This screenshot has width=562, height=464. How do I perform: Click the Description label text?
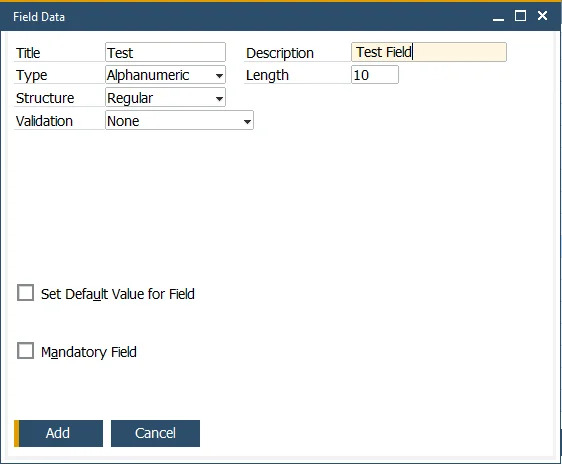pos(280,53)
